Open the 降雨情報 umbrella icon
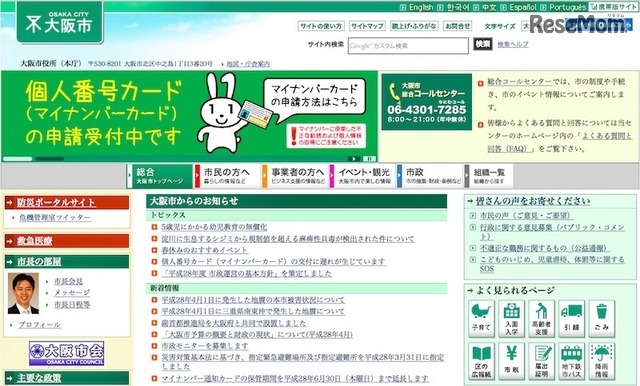Viewport: 640px width, 386px height. click(602, 361)
